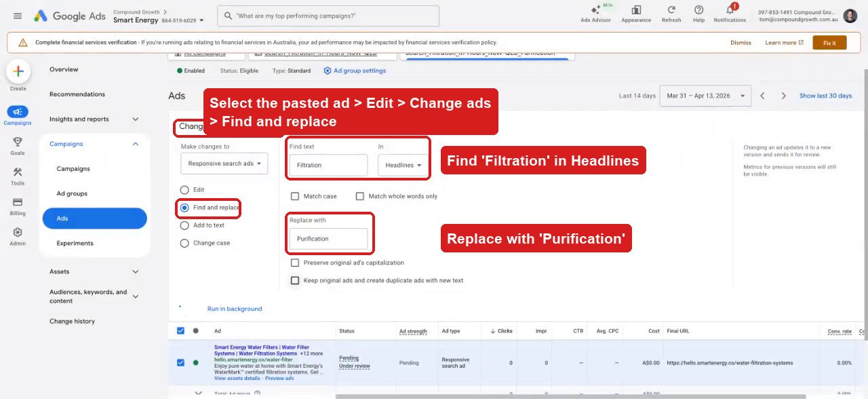Screen dimensions: 868x399
Task: Open the Ads Advisor beta icon
Action: click(x=595, y=10)
